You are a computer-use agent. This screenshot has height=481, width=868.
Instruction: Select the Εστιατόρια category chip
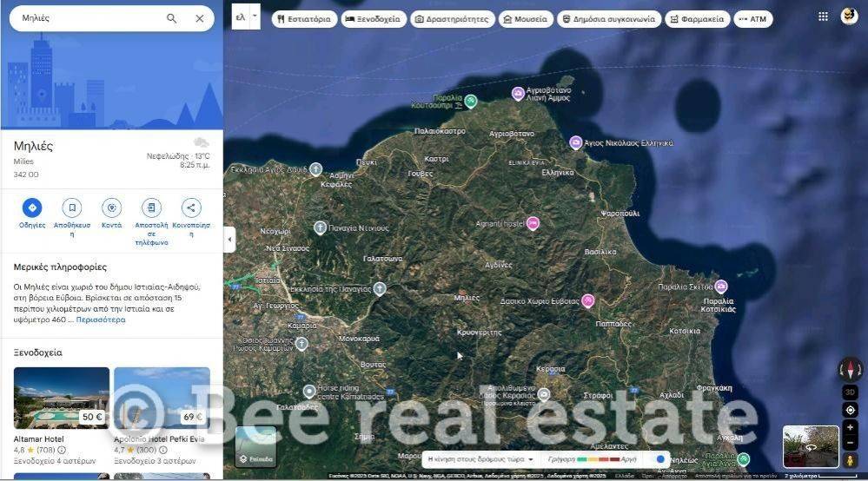pos(304,19)
